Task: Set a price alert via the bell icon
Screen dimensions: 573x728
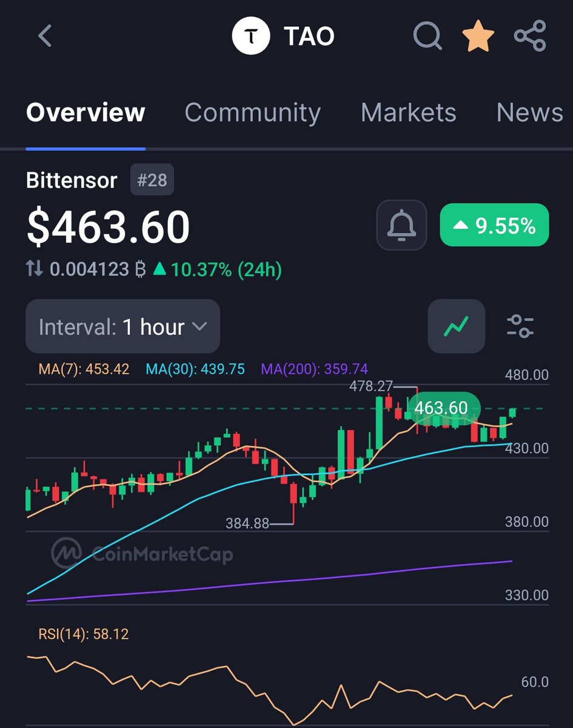Action: (401, 225)
